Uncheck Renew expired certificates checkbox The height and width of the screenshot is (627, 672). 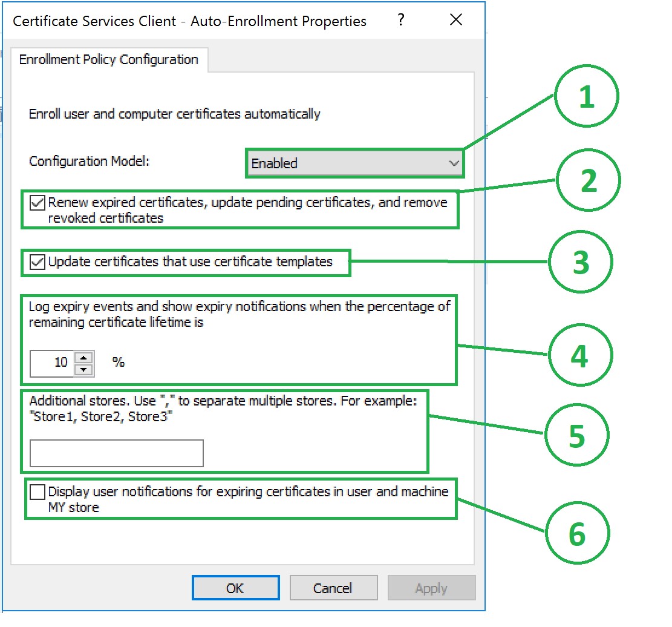(x=38, y=203)
